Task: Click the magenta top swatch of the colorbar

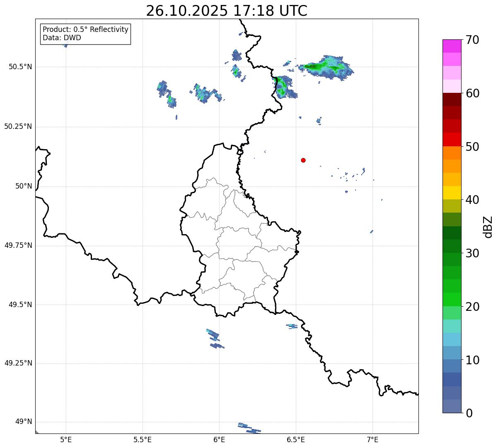Action: click(452, 46)
